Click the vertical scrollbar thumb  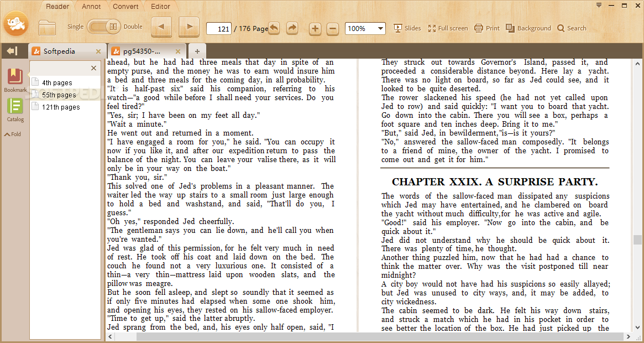click(x=637, y=240)
